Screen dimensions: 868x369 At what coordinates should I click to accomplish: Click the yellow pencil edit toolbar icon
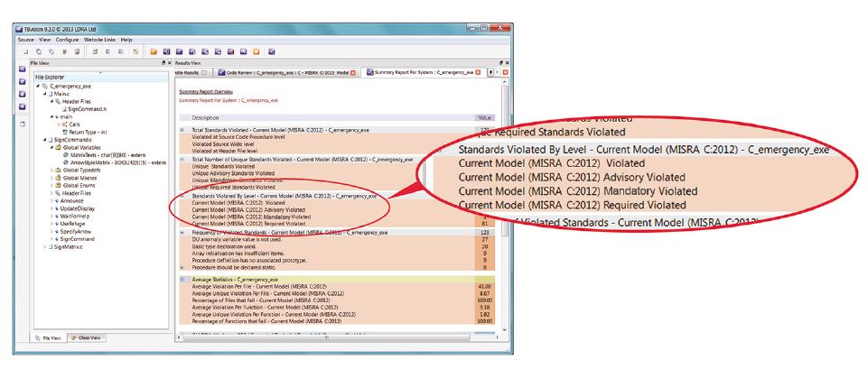click(135, 52)
